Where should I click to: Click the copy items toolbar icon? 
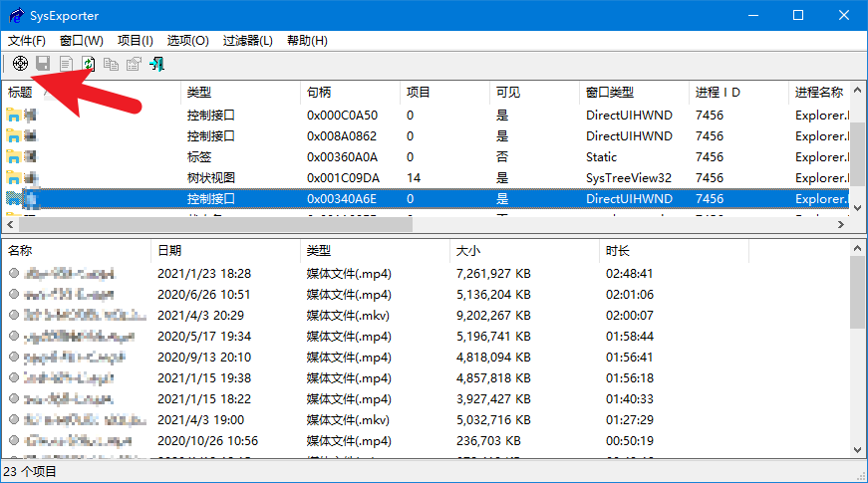[x=111, y=64]
